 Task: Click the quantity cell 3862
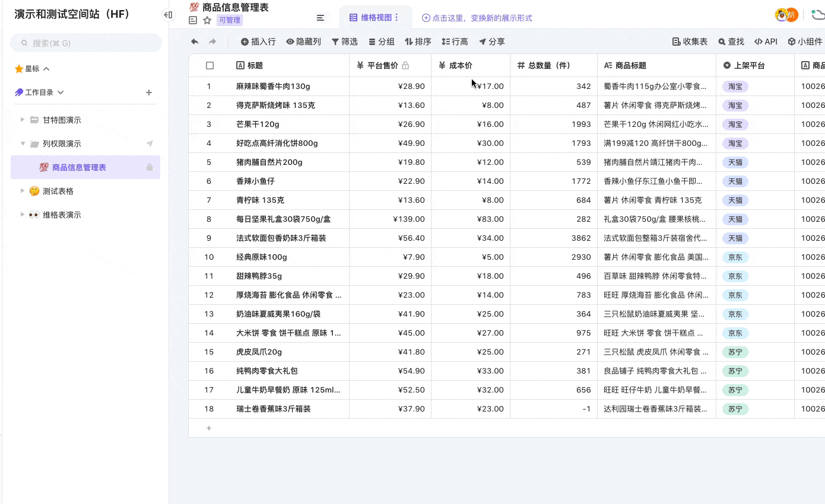[554, 238]
